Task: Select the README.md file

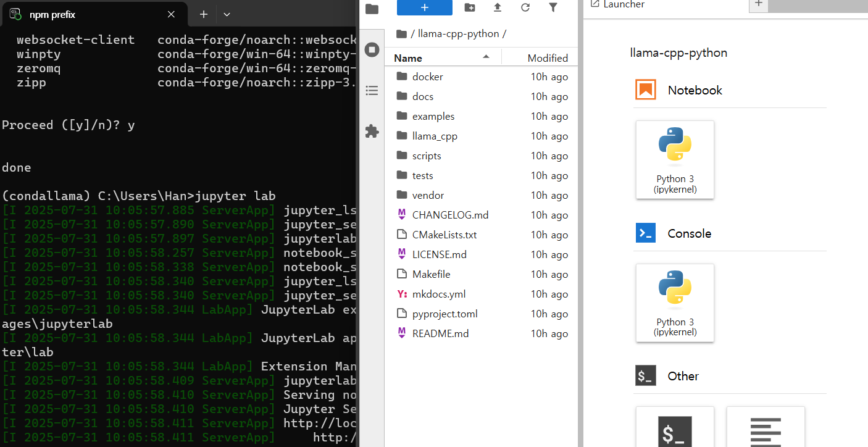Action: pyautogui.click(x=481, y=333)
